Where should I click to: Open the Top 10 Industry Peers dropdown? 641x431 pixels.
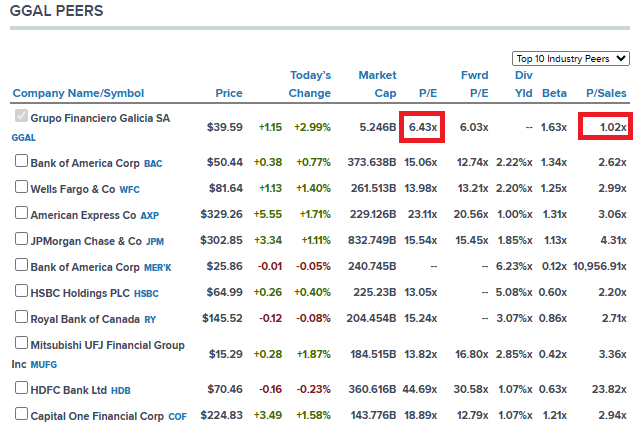[570, 58]
